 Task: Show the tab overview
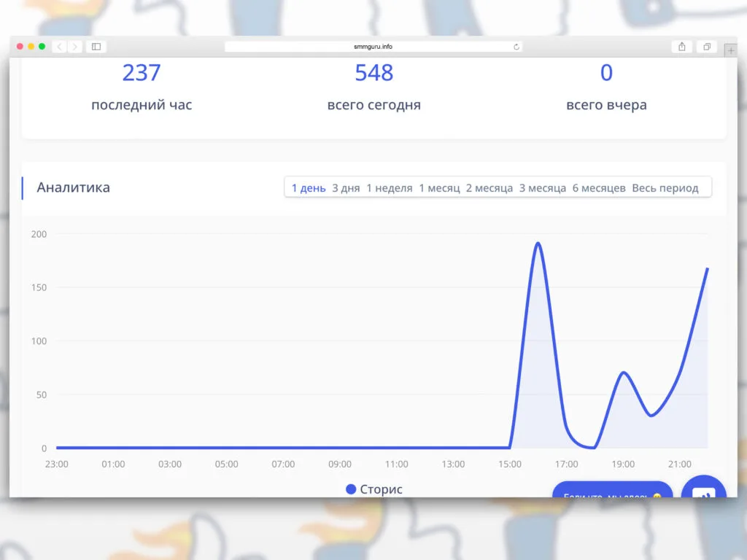coord(706,47)
